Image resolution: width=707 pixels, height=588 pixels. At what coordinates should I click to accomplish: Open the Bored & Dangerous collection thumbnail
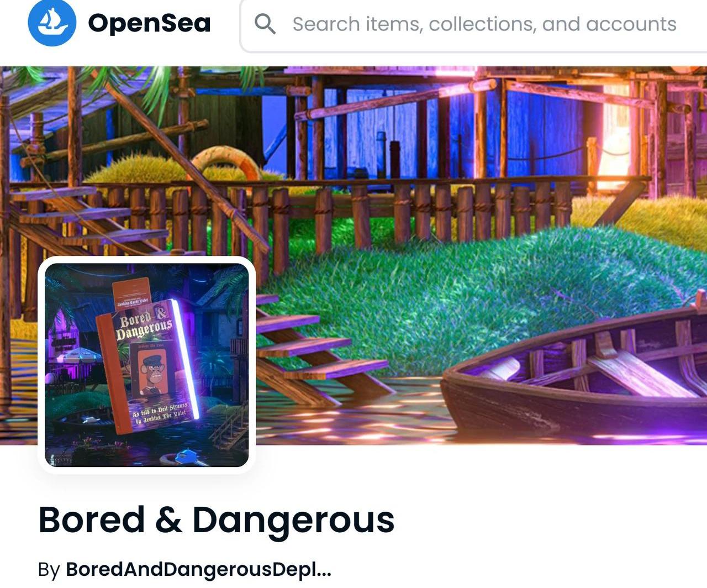point(146,365)
